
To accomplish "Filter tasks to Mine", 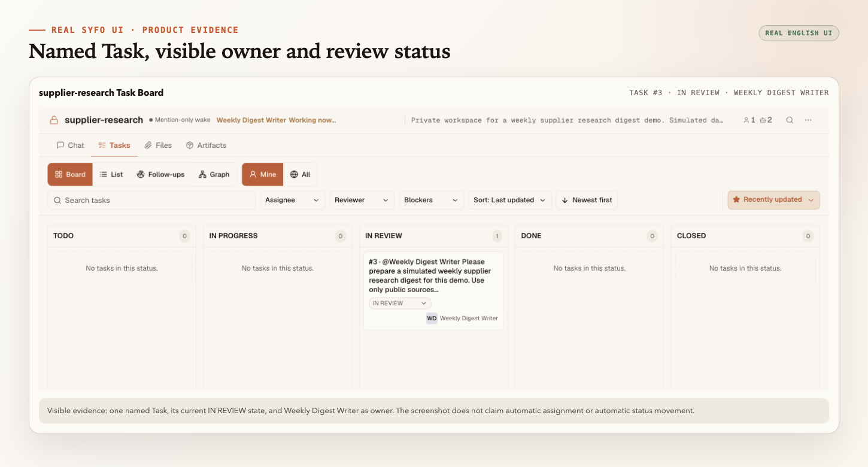I will tap(263, 174).
